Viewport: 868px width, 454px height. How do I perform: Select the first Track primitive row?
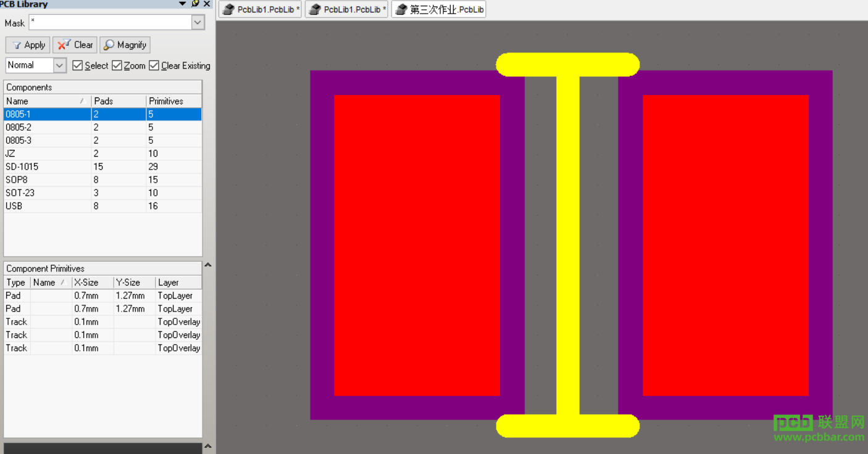click(102, 322)
